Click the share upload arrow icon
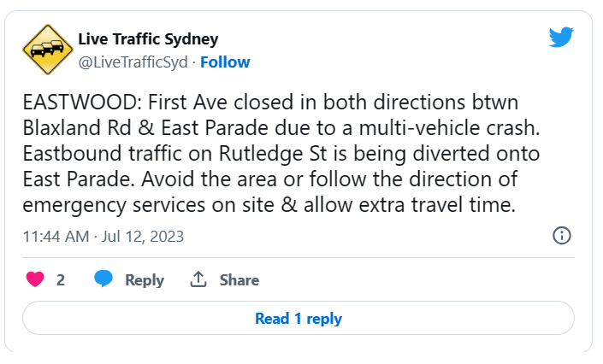Screen dimensions: 603x364 pyautogui.click(x=198, y=279)
